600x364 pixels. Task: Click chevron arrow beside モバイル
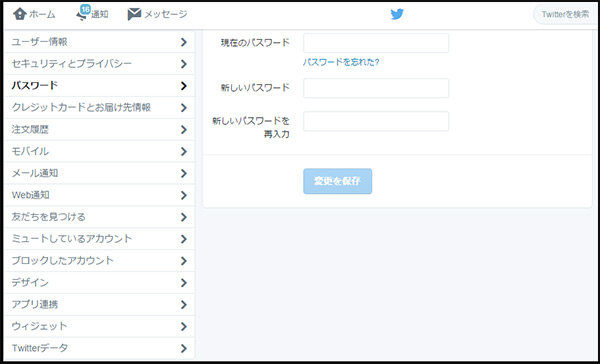click(184, 152)
